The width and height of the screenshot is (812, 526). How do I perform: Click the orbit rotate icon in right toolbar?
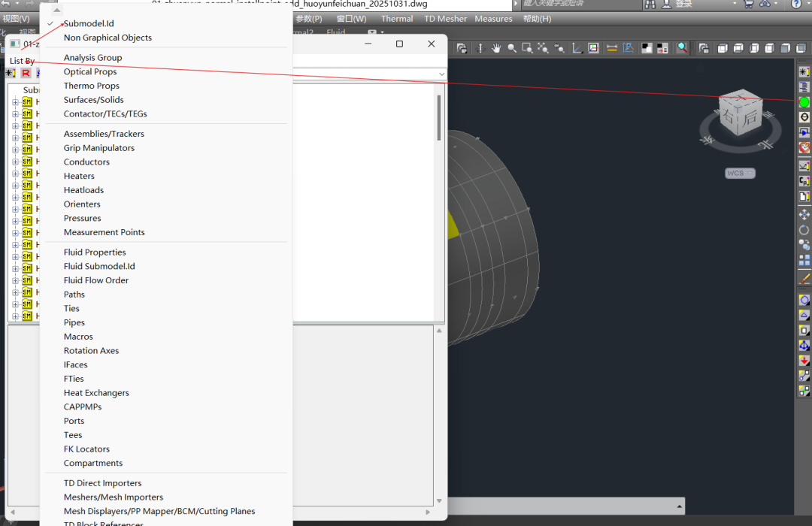coord(804,230)
